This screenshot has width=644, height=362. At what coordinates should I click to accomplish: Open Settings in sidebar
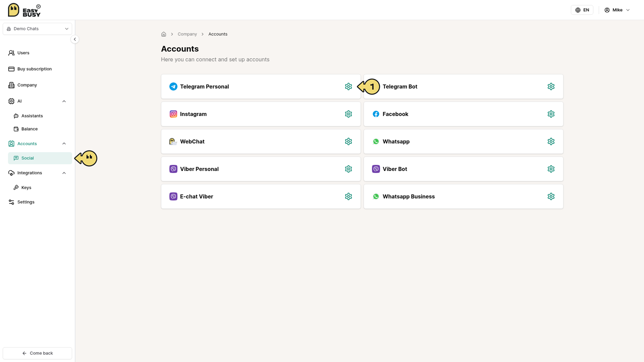[x=38, y=202]
